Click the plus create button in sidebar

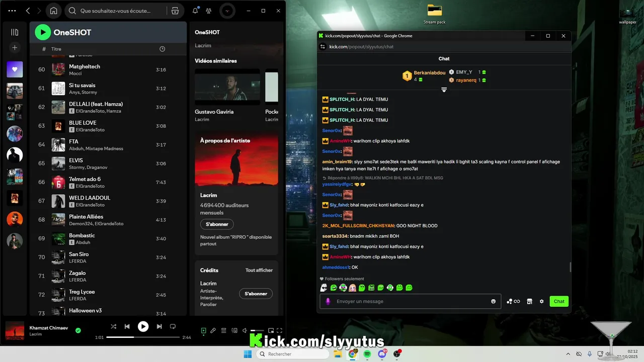(x=15, y=48)
